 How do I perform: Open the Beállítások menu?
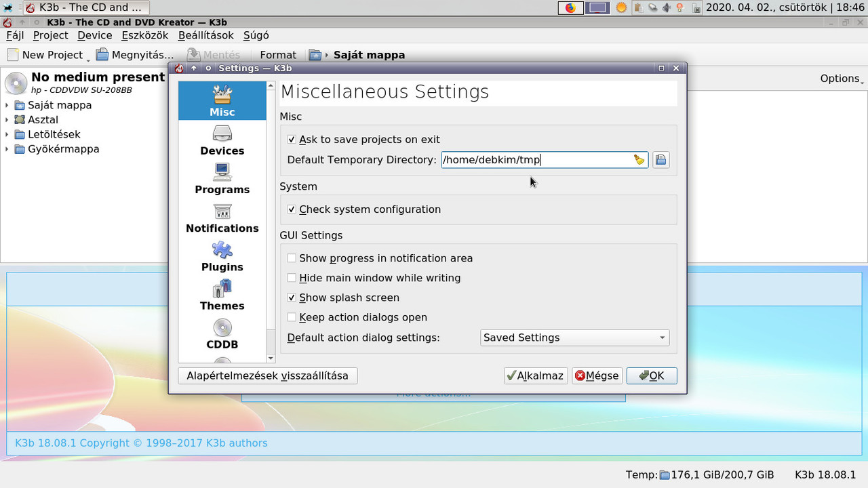(205, 35)
